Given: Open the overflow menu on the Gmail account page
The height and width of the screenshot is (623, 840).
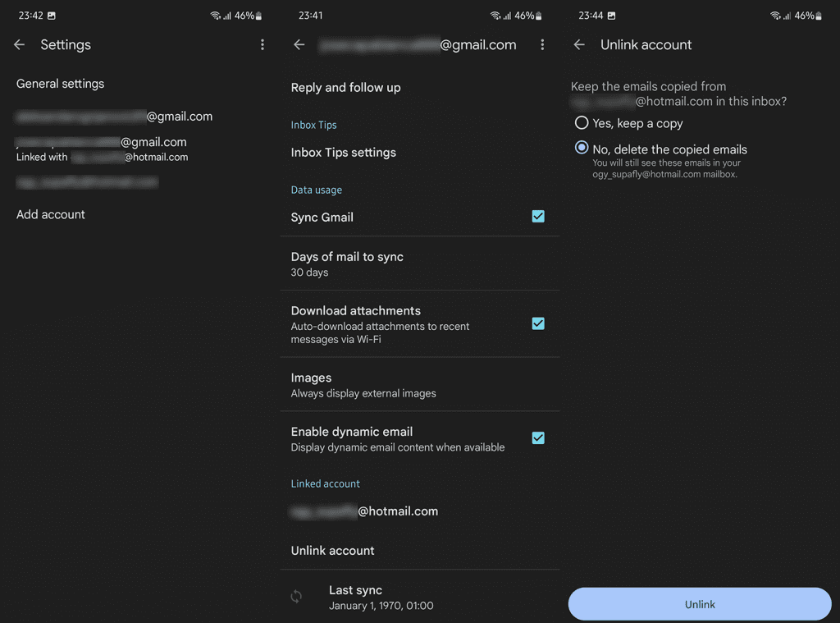Looking at the screenshot, I should pos(542,45).
